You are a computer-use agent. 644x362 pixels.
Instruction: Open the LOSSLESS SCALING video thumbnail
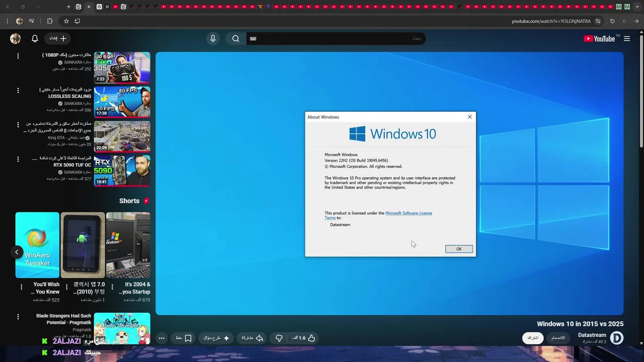tap(122, 102)
